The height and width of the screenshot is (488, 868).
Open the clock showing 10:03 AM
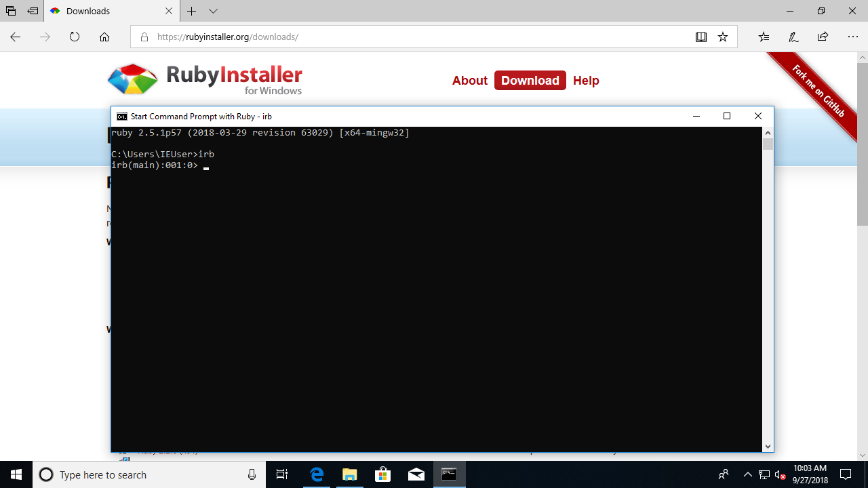point(810,474)
